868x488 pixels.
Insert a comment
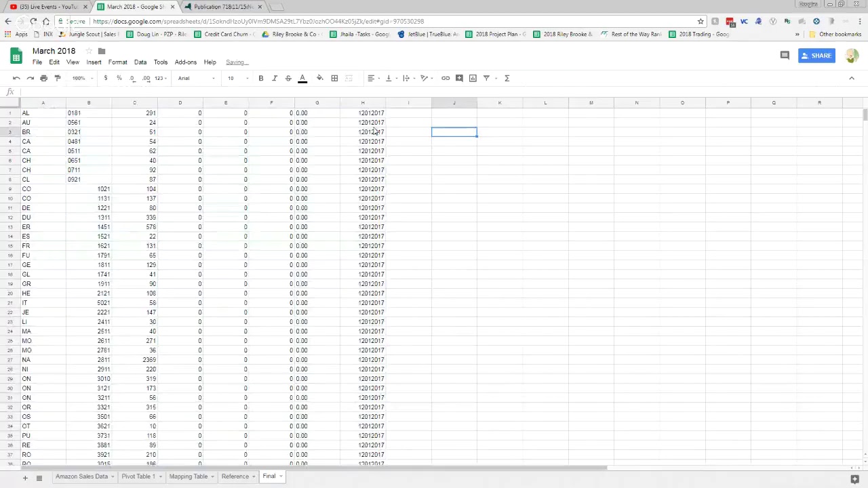(x=459, y=78)
